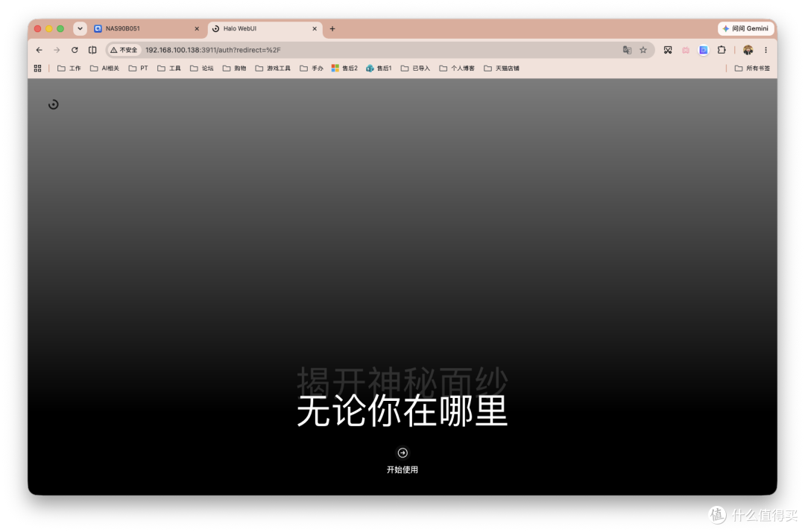Reload the current page

[x=75, y=50]
